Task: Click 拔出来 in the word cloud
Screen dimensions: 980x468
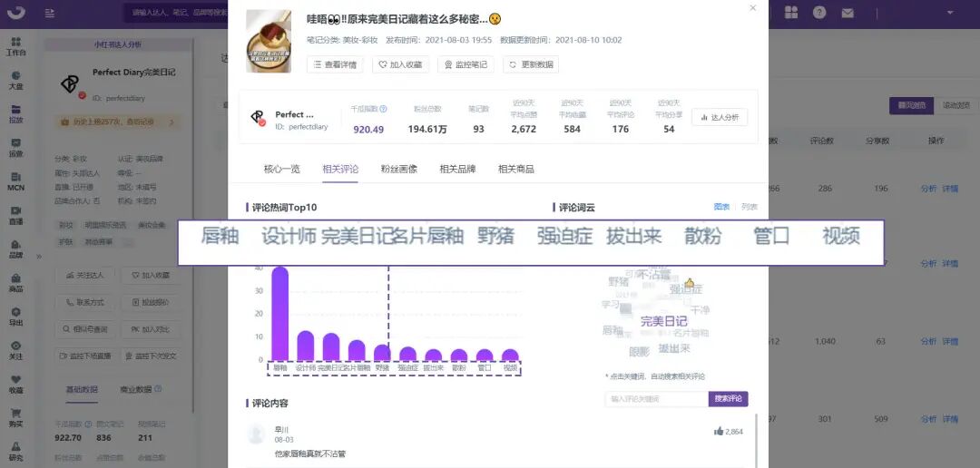Action: pos(673,348)
